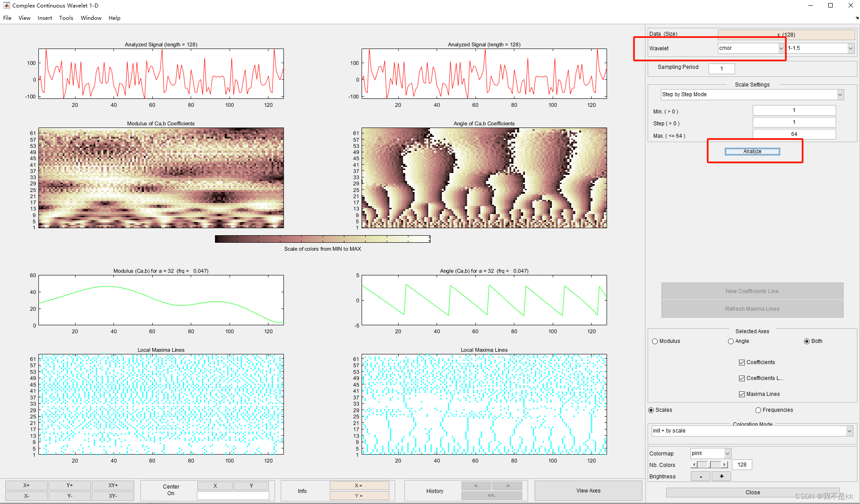Click the View Axes button
The height and width of the screenshot is (504, 860).
coord(588,491)
